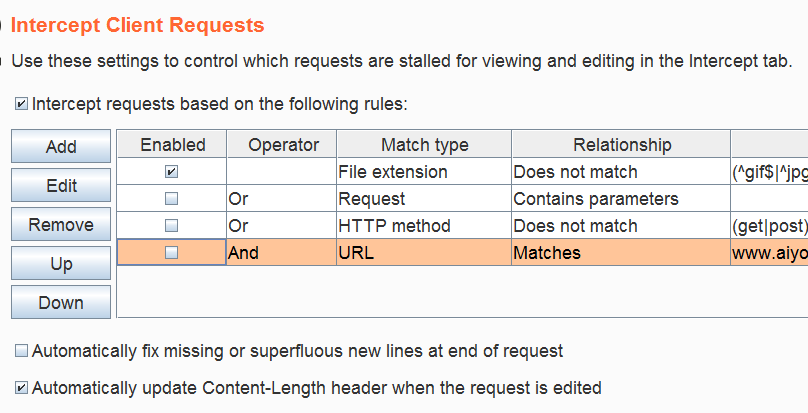Click the Add rule button
Screen dimensions: 808x413
pyautogui.click(x=61, y=146)
